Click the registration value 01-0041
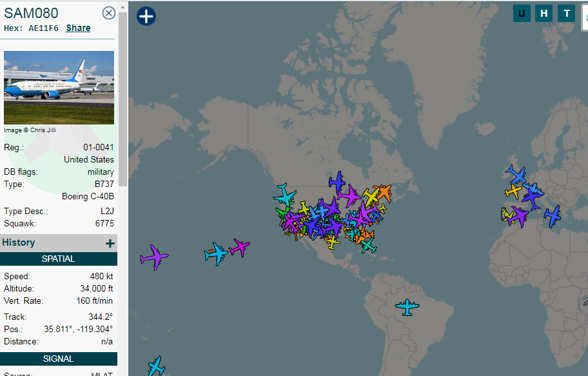This screenshot has height=376, width=588. tap(98, 148)
